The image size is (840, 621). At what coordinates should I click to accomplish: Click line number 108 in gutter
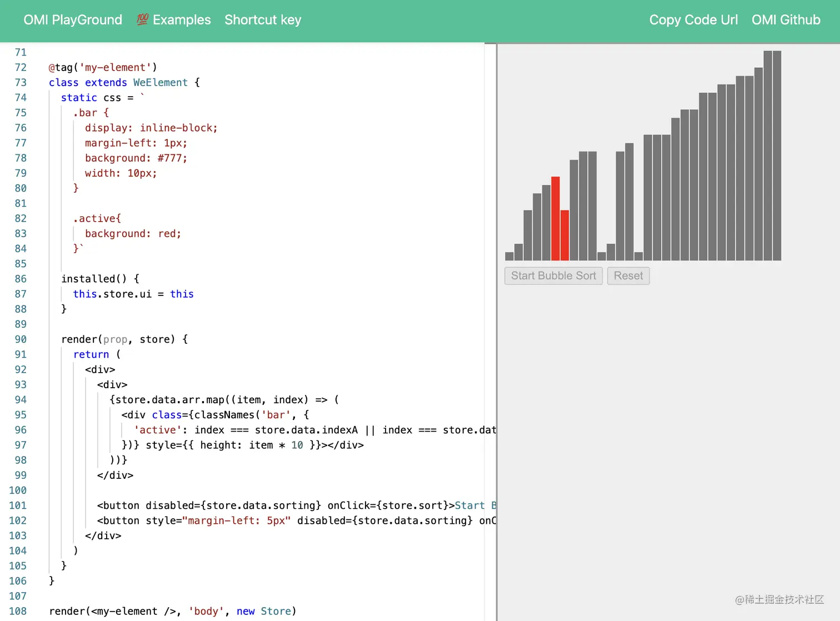point(18,611)
